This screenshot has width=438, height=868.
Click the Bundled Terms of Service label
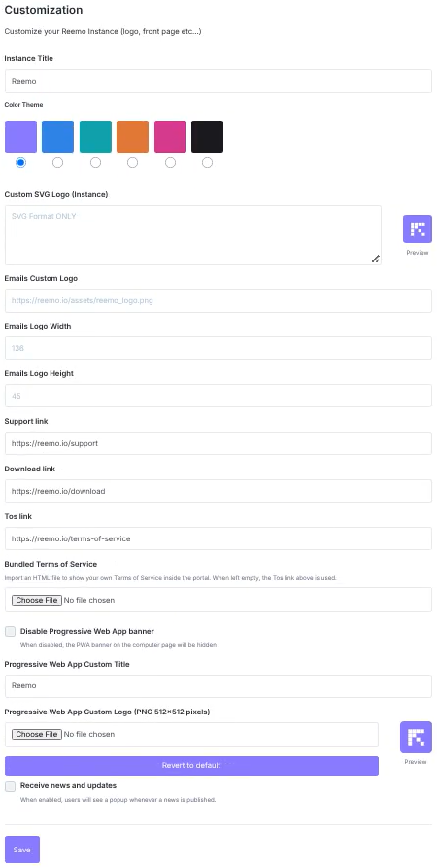point(51,564)
